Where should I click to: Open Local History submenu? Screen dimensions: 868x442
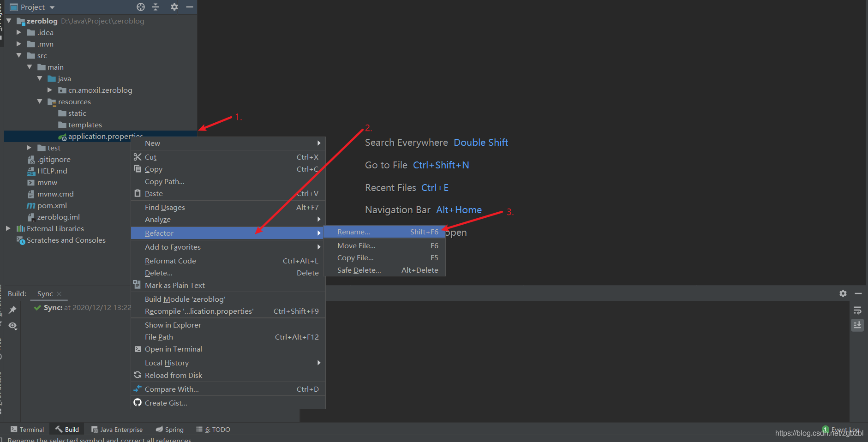228,363
